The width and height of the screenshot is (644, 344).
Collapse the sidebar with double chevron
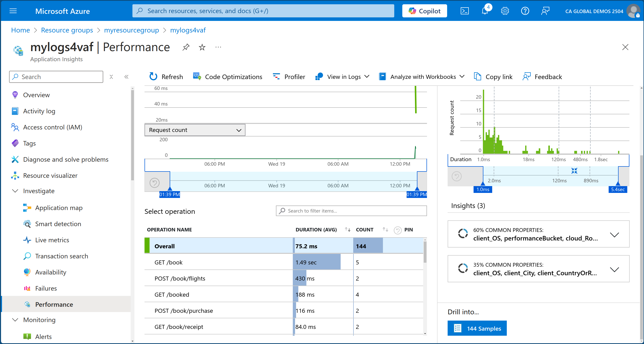tap(126, 77)
